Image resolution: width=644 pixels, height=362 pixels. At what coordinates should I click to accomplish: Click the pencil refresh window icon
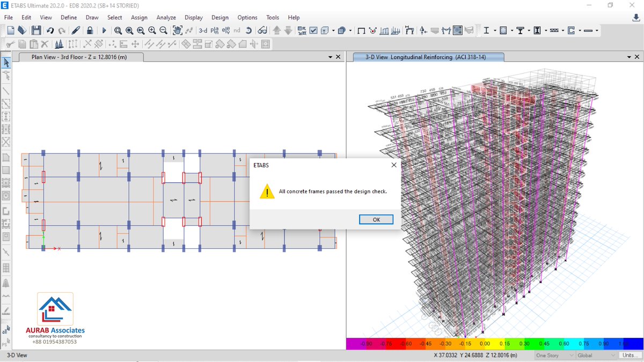pos(76,31)
